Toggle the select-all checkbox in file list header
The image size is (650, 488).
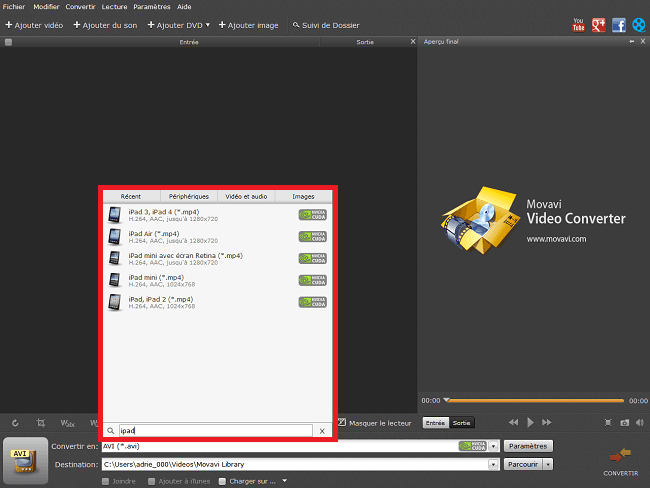click(8, 42)
